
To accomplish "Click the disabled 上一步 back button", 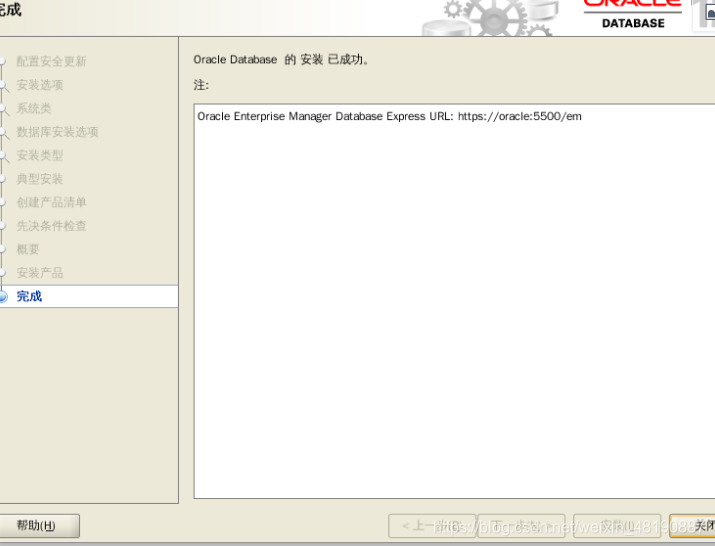I will 432,526.
